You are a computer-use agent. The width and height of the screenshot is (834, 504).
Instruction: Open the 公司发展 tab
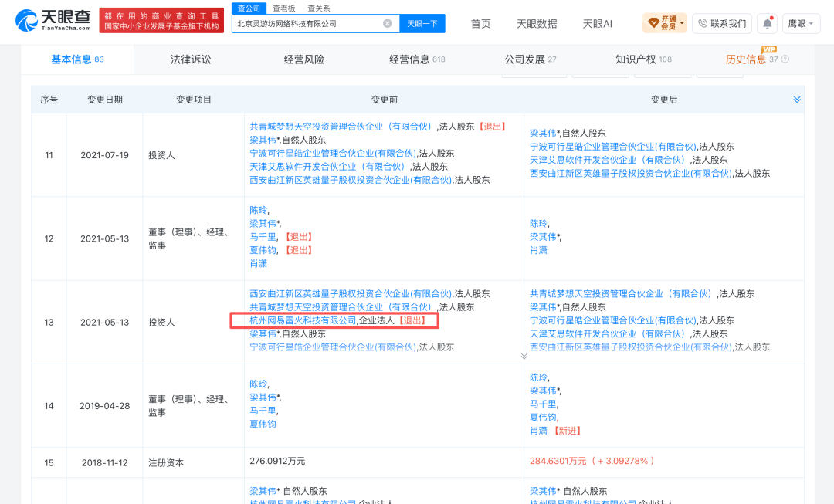531,59
